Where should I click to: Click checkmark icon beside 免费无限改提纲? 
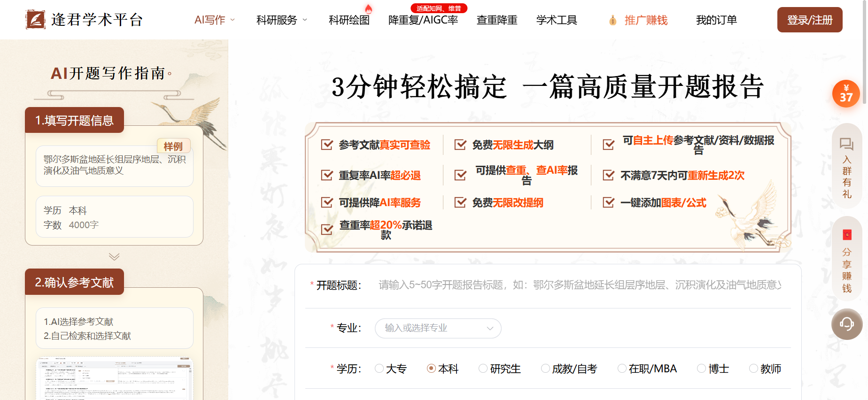coord(460,202)
